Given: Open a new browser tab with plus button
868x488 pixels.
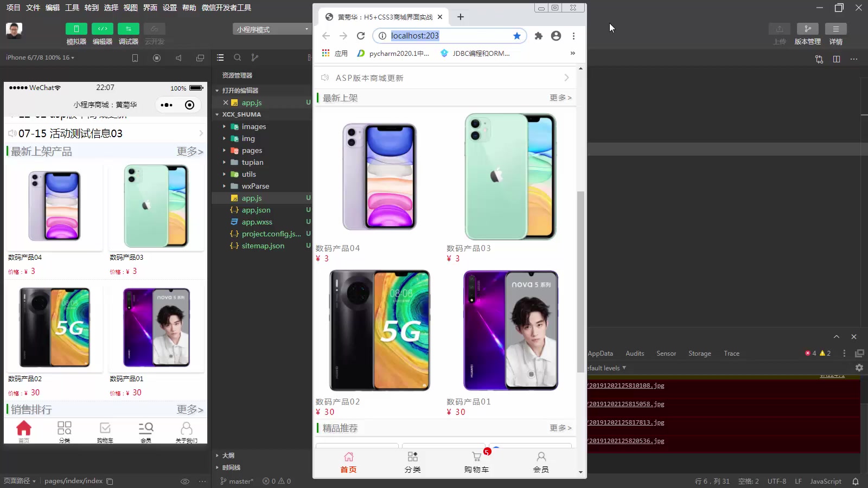Looking at the screenshot, I should coord(461,17).
